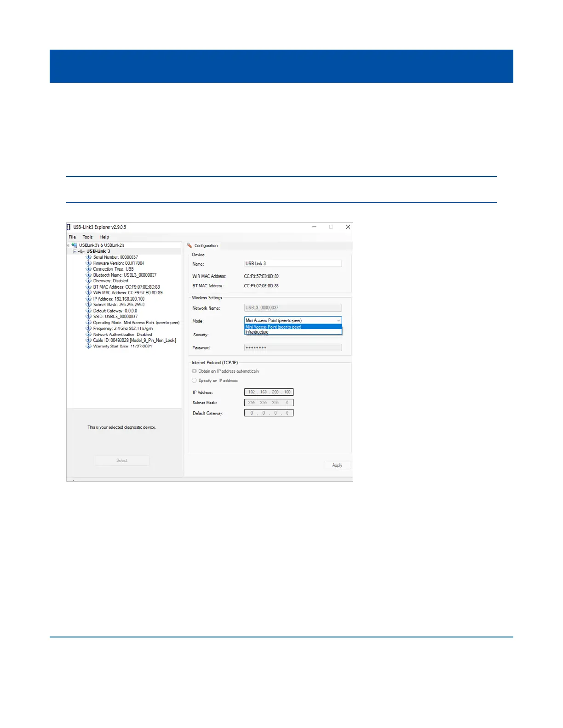Image resolution: width=563 pixels, height=728 pixels.
Task: Click the info icon beside SSID: USBL3_00000037
Action: [x=88, y=317]
